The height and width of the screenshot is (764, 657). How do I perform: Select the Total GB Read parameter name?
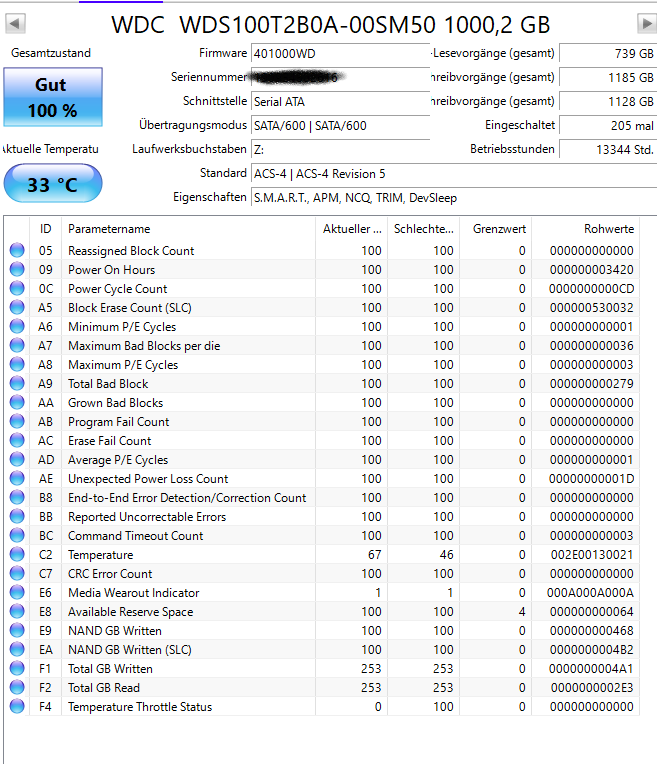[104, 688]
